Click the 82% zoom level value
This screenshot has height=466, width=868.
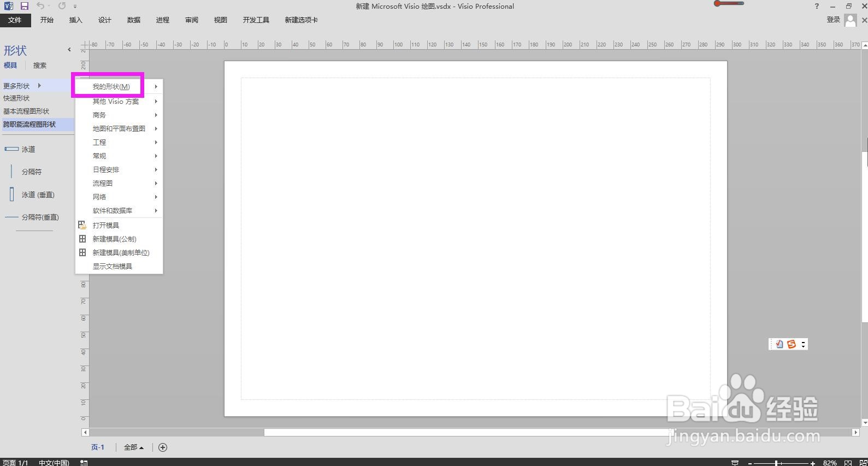(x=830, y=463)
